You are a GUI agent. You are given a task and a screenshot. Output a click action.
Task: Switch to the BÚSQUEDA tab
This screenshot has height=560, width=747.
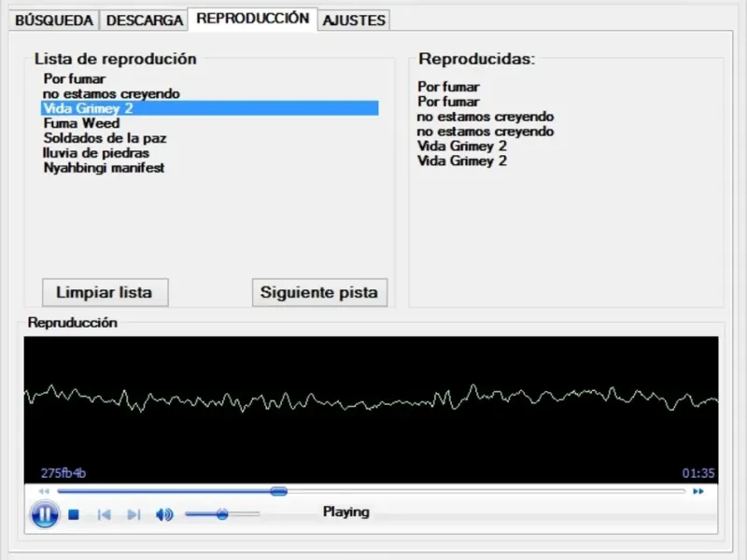(54, 21)
